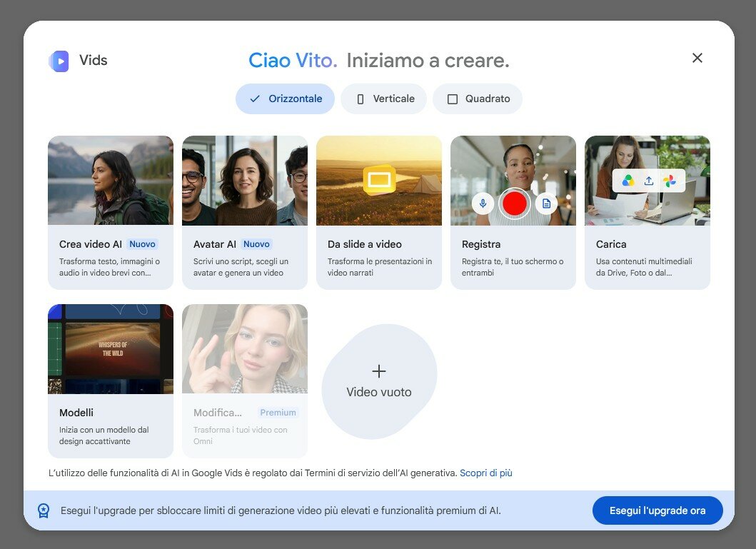The height and width of the screenshot is (549, 756).
Task: Click the plus icon above Video vuoto
Action: pyautogui.click(x=379, y=371)
